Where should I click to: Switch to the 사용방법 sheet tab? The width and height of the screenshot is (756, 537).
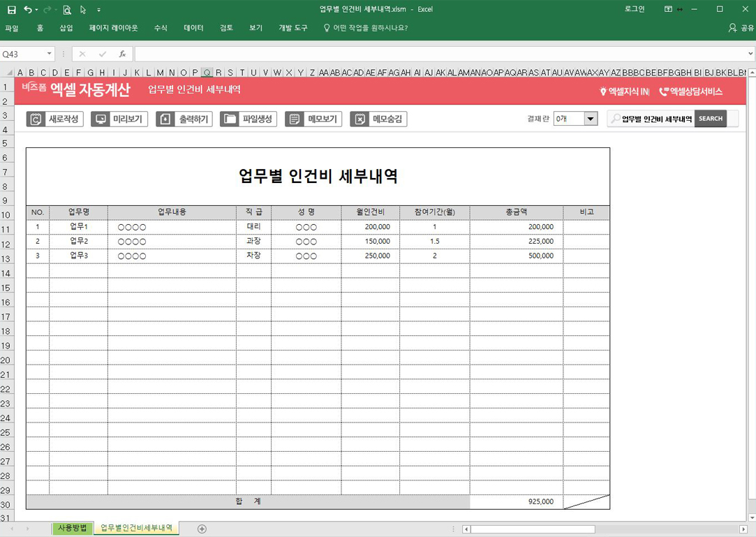(73, 529)
